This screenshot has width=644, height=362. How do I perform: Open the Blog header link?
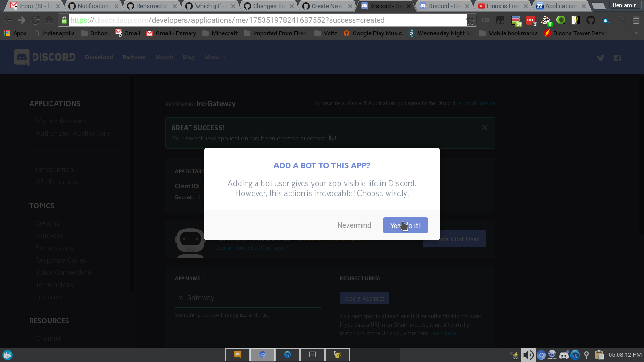[189, 58]
